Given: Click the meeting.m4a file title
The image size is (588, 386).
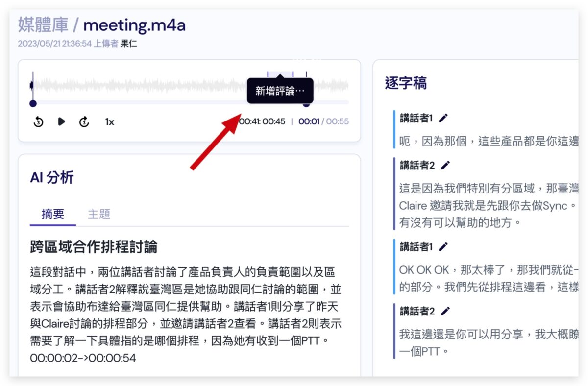Looking at the screenshot, I should pos(134,24).
